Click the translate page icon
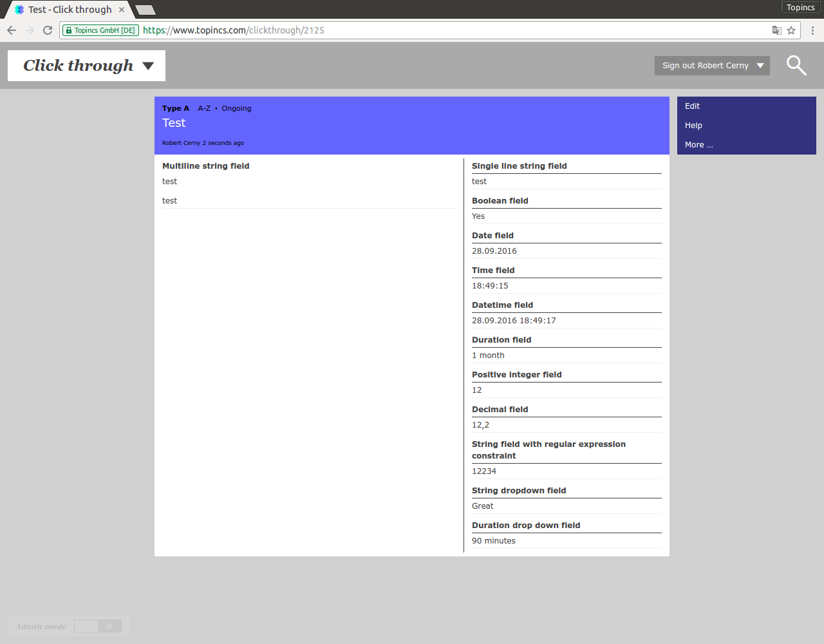Screen dimensions: 824x644 pyautogui.click(x=777, y=30)
